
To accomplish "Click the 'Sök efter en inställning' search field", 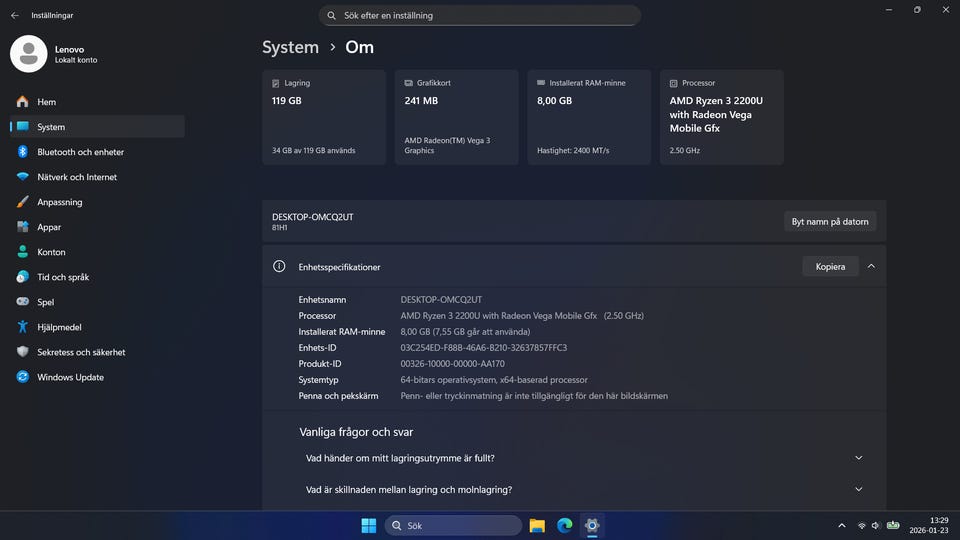I will (x=480, y=16).
